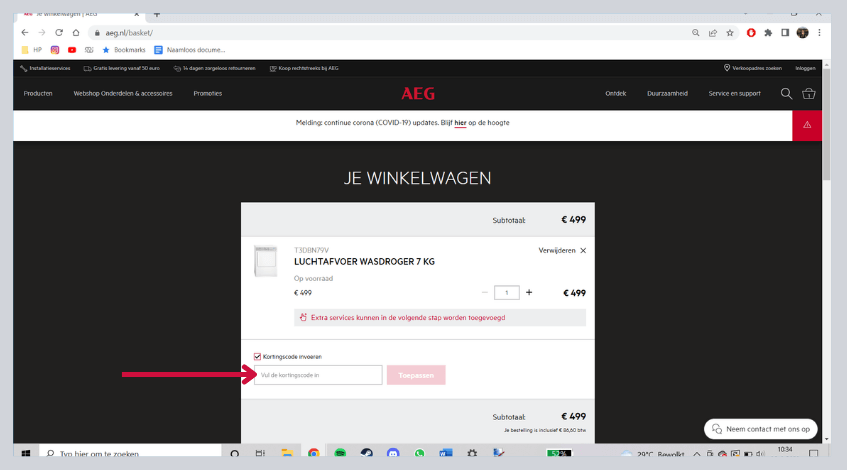Viewport: 847px width, 470px height.
Task: Click Koop rechtstreeks bij AEG
Action: (x=304, y=68)
